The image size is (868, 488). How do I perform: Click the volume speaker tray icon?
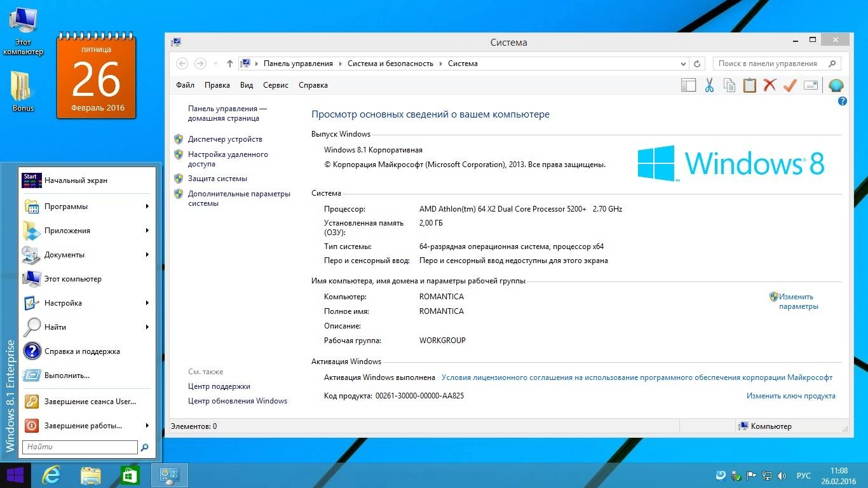click(x=782, y=475)
